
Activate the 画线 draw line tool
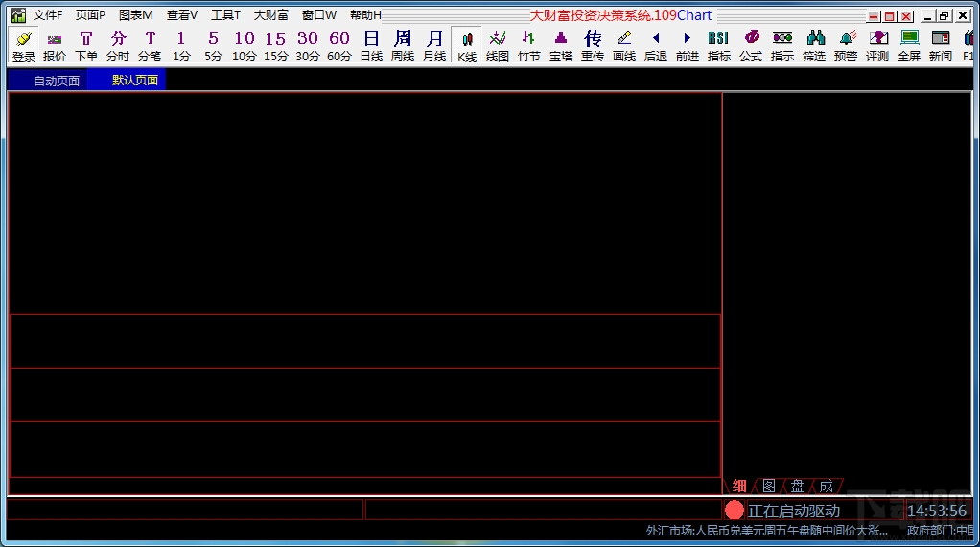[623, 46]
